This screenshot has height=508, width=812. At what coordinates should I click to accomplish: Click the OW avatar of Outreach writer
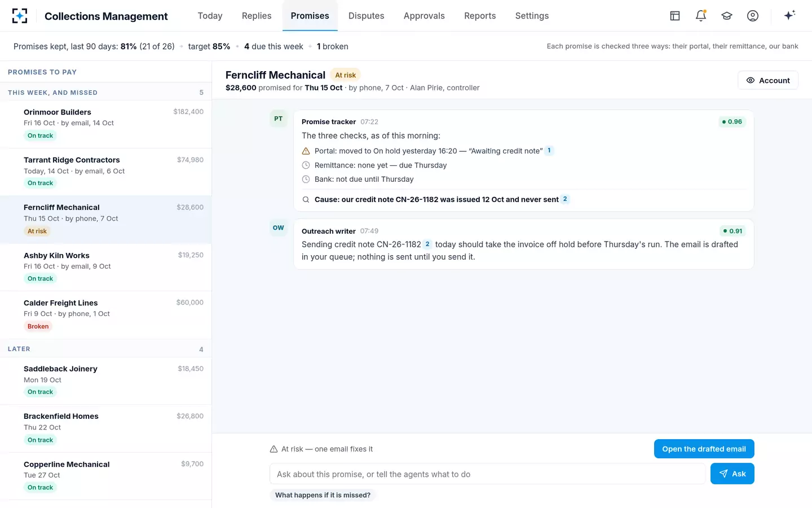click(279, 227)
